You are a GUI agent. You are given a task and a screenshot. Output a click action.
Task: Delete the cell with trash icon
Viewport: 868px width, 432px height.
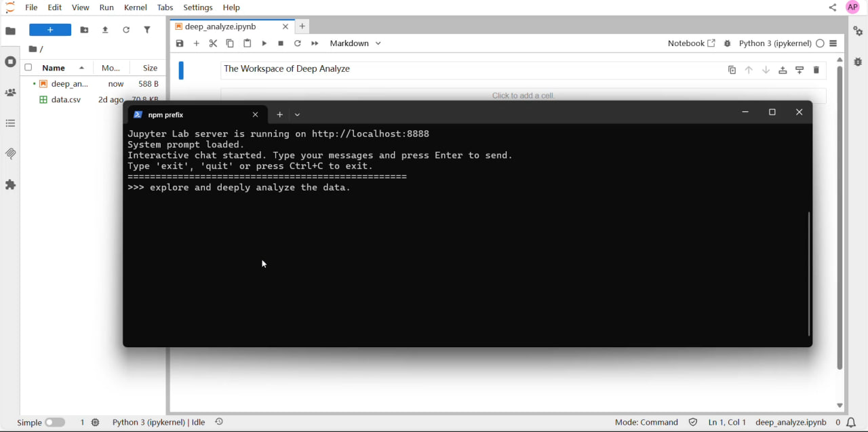point(816,71)
